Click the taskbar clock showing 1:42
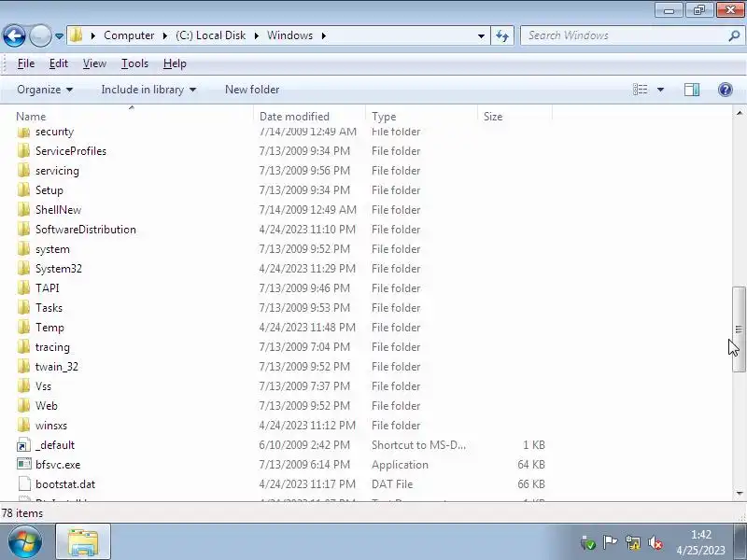The image size is (747, 560). click(x=700, y=542)
